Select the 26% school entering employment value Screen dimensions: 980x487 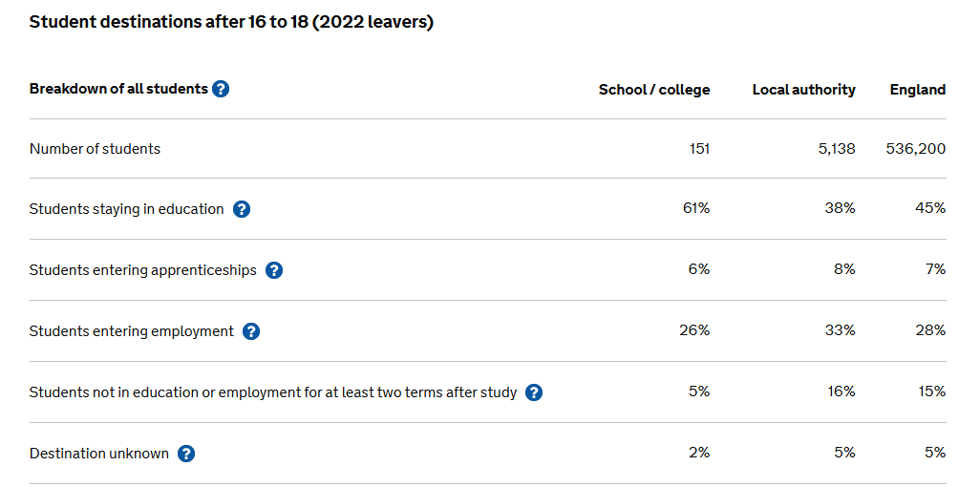pos(695,330)
